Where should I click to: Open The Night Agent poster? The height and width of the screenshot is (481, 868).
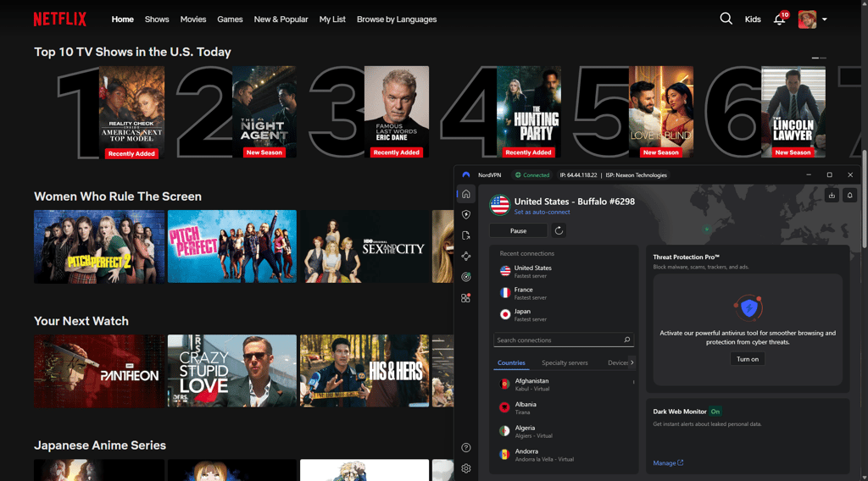tap(264, 112)
